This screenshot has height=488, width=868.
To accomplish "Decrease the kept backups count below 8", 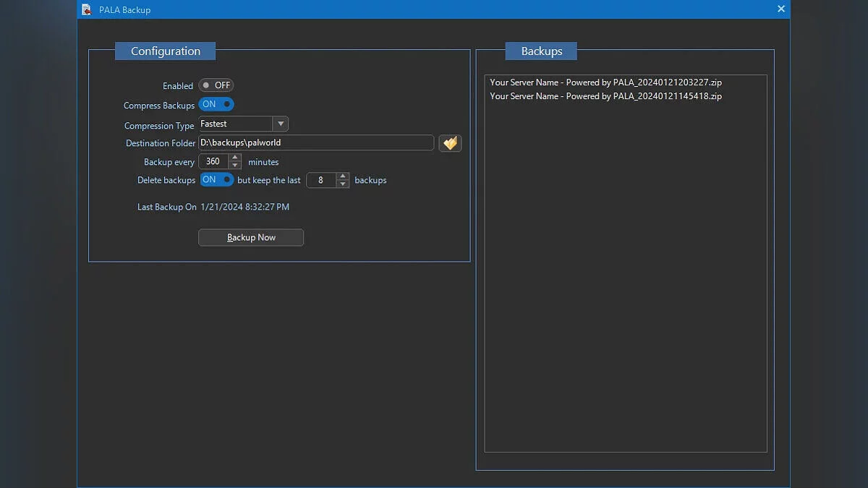I will point(343,184).
